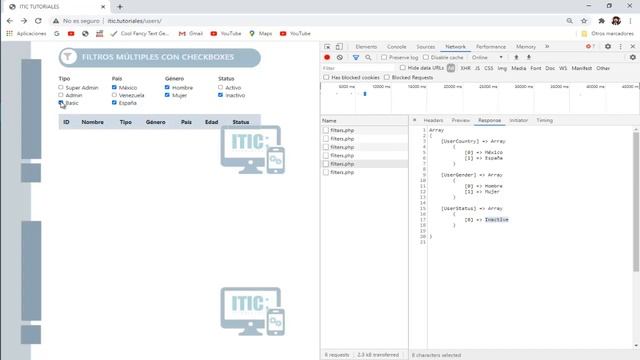The image size is (640, 360).
Task: Click the network Filter text field
Action: (359, 68)
